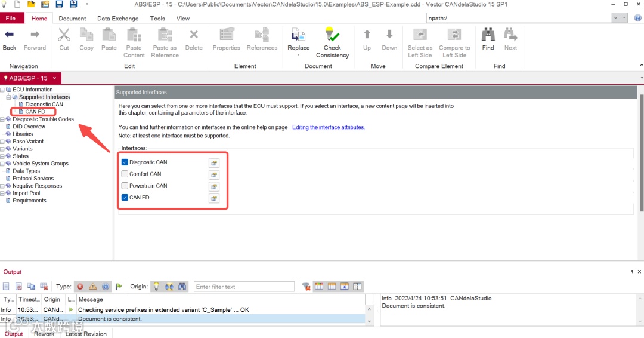Viewport: 644px width, 338px height.
Task: Expand the States tree node
Action: [x=2, y=156]
